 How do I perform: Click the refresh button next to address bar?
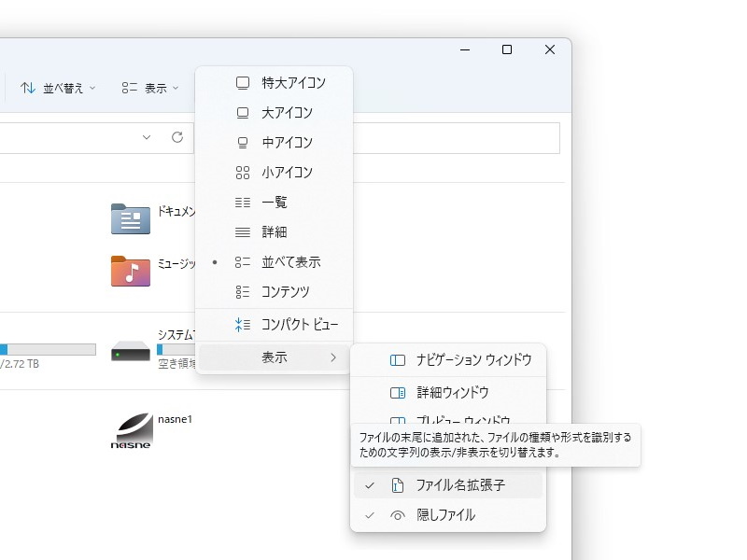coord(176,137)
